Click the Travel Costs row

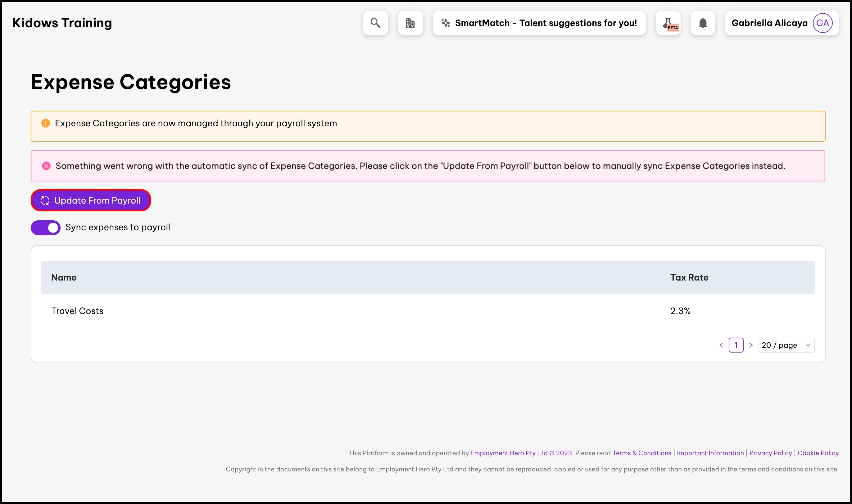[77, 311]
